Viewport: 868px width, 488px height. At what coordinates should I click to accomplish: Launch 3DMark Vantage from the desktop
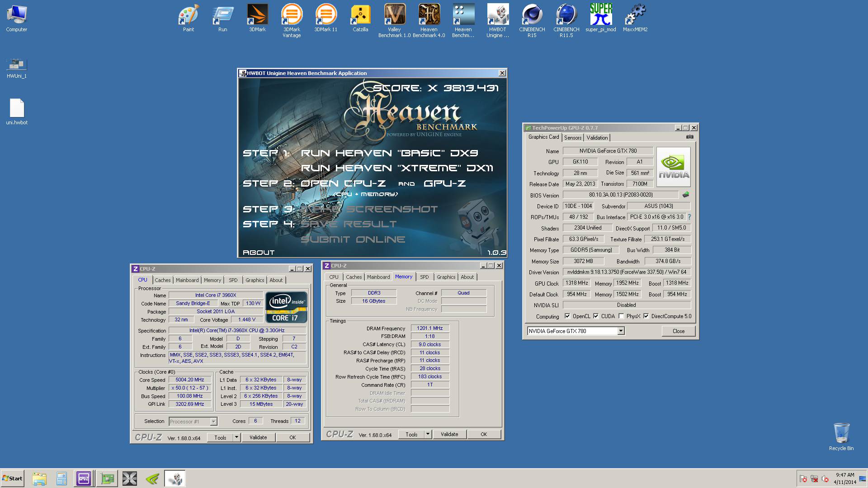(292, 20)
